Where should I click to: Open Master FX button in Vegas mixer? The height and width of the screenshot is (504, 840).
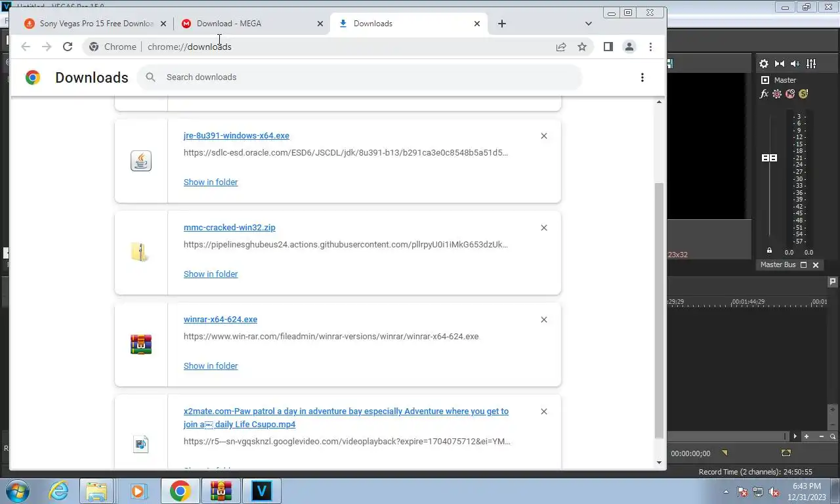click(x=764, y=94)
